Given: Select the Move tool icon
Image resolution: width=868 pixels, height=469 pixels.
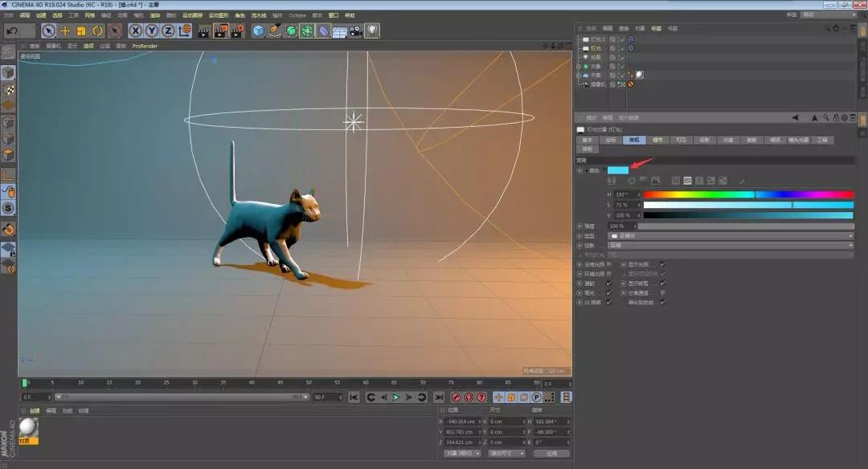Looking at the screenshot, I should pyautogui.click(x=65, y=31).
